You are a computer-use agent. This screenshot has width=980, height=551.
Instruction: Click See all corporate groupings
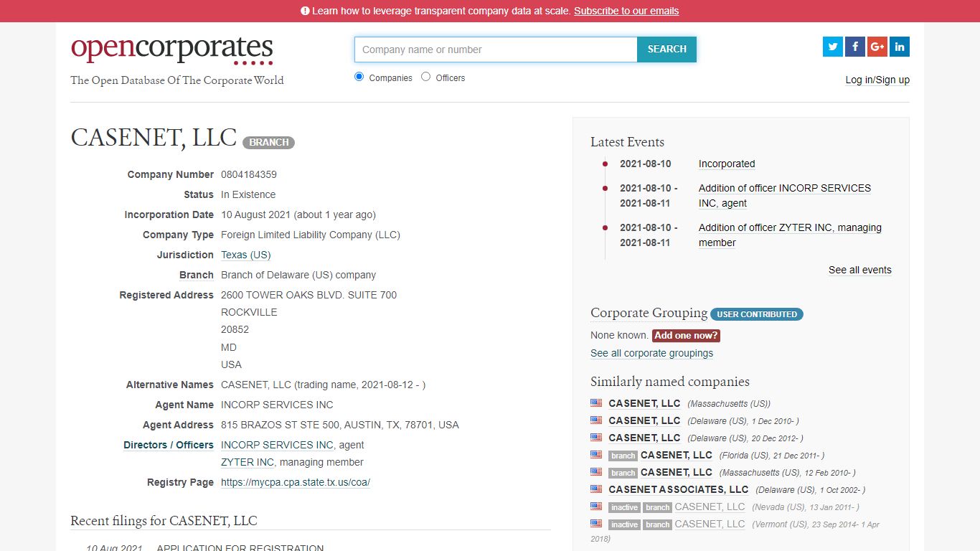pyautogui.click(x=651, y=353)
